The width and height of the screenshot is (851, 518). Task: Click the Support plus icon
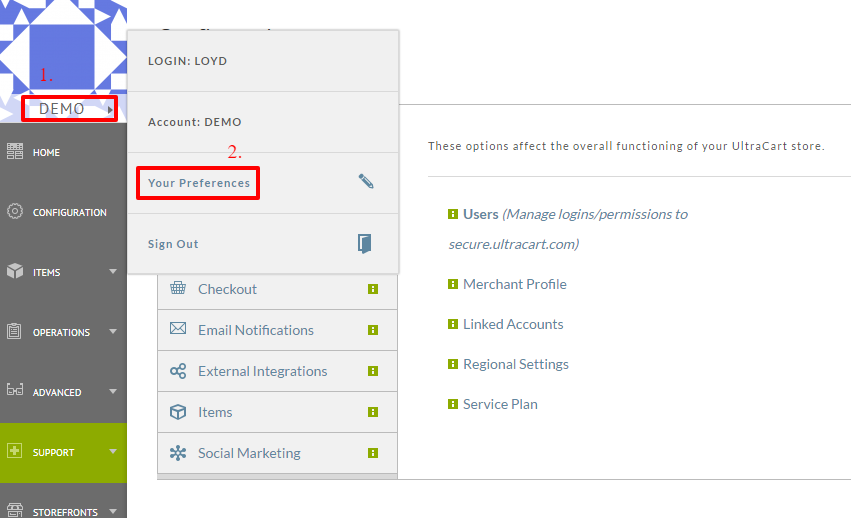click(x=15, y=451)
